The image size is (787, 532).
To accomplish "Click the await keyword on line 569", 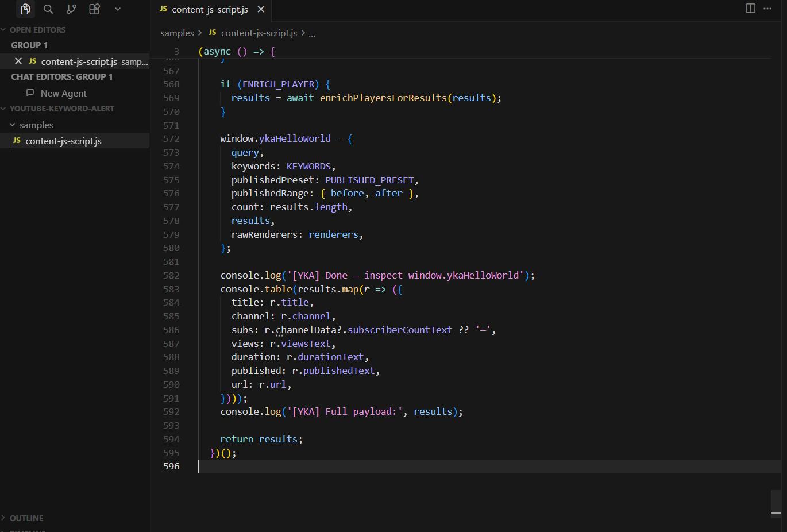I will pyautogui.click(x=300, y=98).
